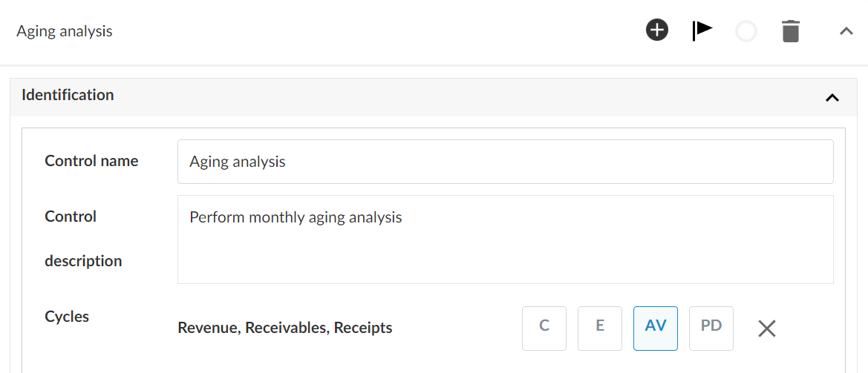Click the black flag icon
Viewport: 868px width, 373px height.
(x=702, y=30)
